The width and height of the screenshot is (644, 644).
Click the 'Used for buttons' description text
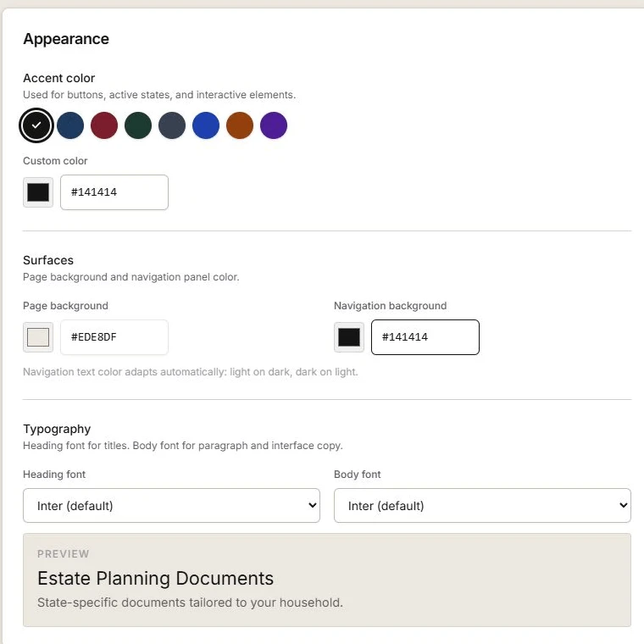point(159,95)
